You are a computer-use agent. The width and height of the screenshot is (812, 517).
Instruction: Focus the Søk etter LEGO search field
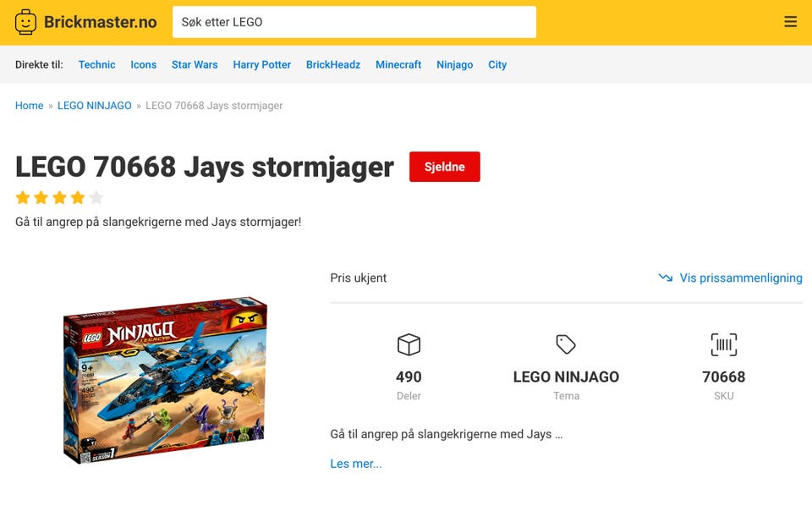[354, 22]
